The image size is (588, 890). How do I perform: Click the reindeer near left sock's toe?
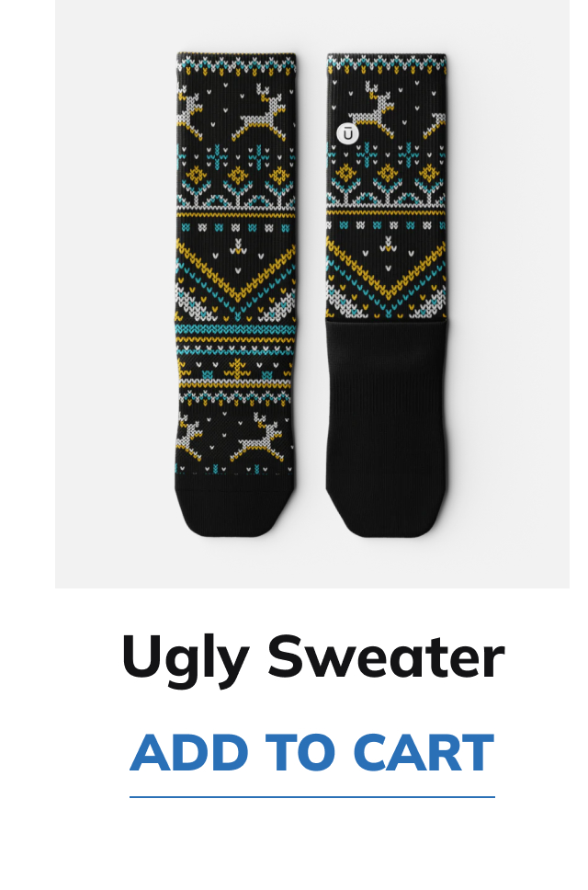pyautogui.click(x=258, y=437)
